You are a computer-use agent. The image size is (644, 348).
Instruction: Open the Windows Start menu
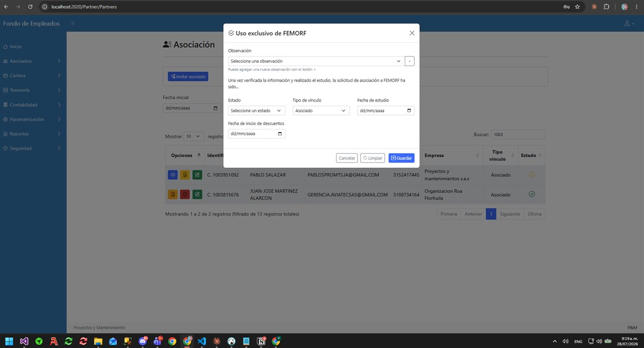click(9, 341)
